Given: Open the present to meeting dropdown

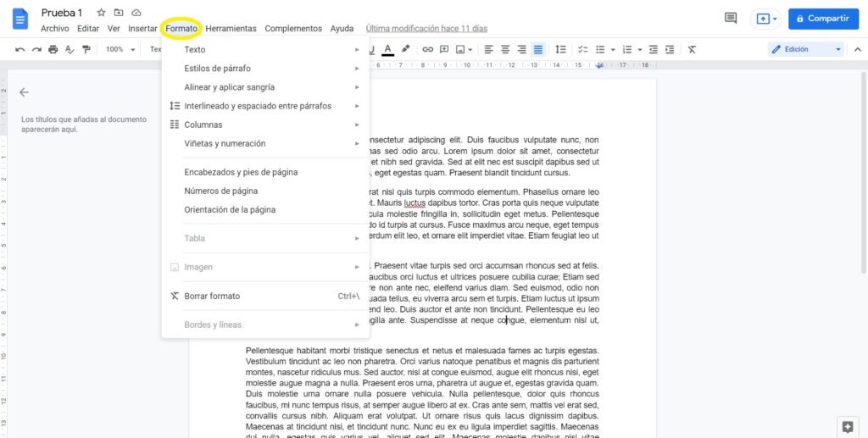Looking at the screenshot, I should (766, 19).
